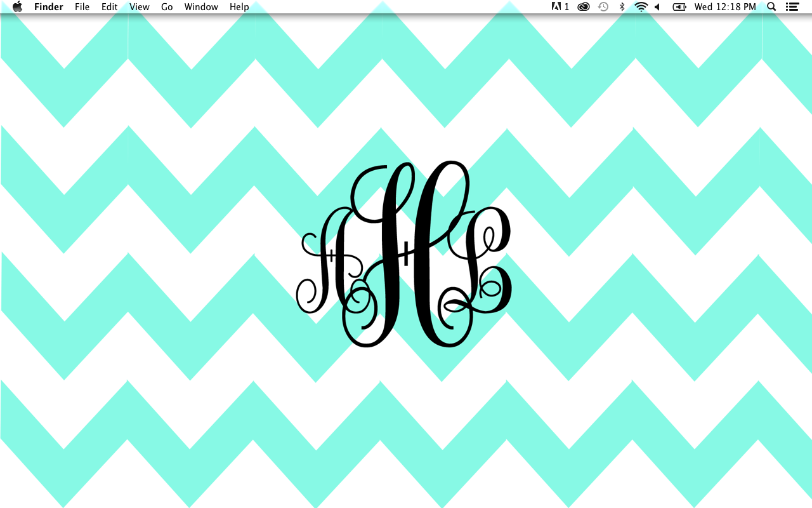Screen dimensions: 812x508
Task: Open the Time Machine status menu
Action: [x=602, y=6]
